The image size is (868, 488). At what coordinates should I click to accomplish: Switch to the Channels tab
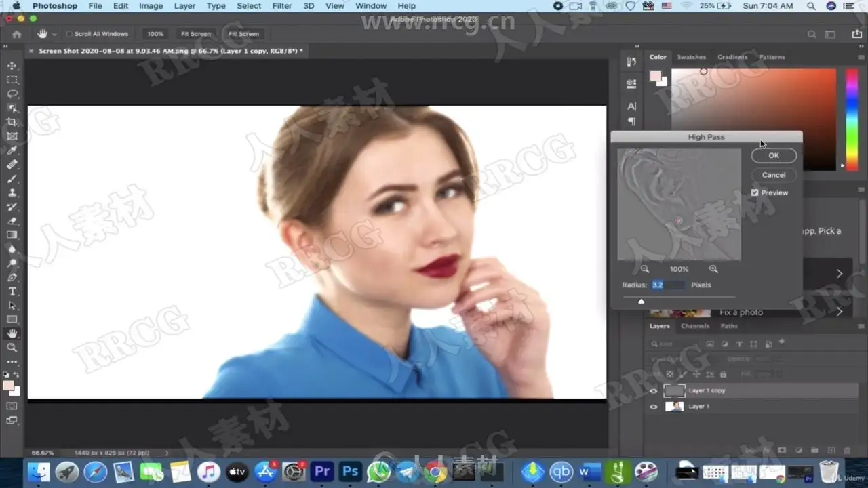(695, 326)
